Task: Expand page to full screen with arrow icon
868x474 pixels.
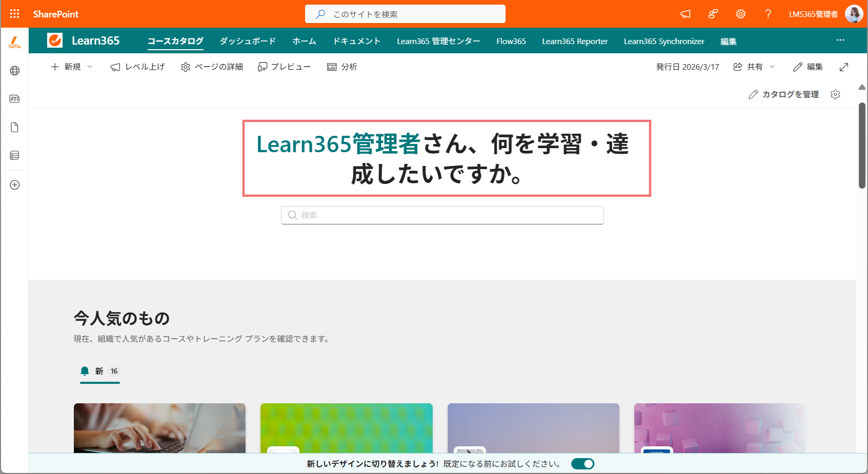Action: pos(844,67)
